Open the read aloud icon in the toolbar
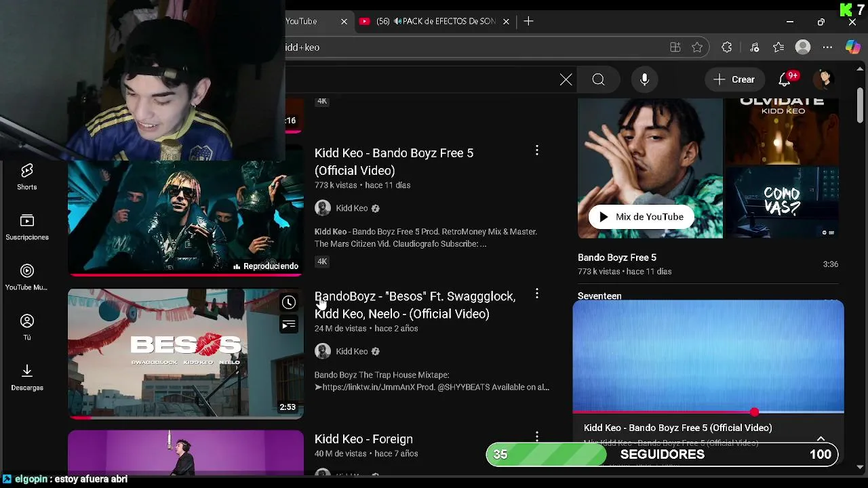Screen dimensions: 868x488 click(x=754, y=47)
